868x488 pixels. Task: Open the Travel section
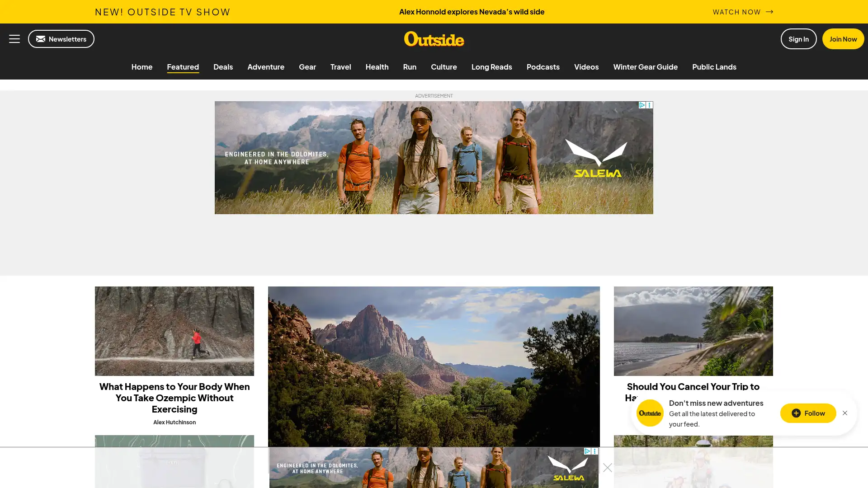(340, 67)
